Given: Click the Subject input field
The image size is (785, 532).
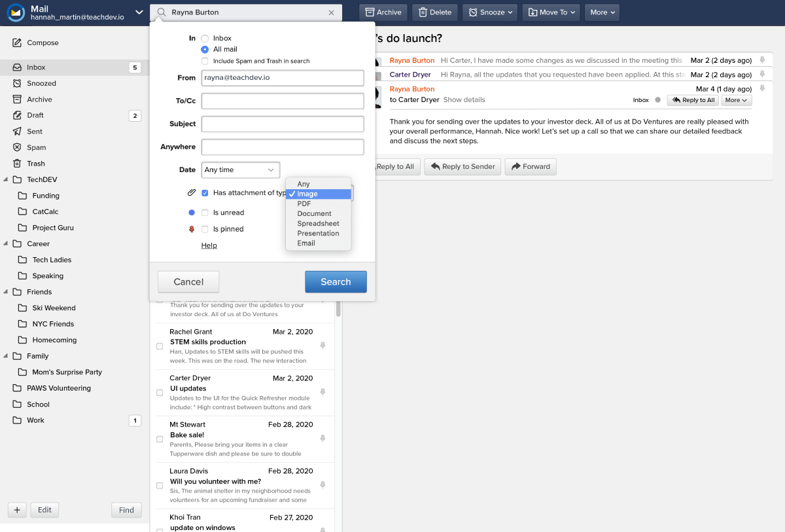Looking at the screenshot, I should (283, 124).
